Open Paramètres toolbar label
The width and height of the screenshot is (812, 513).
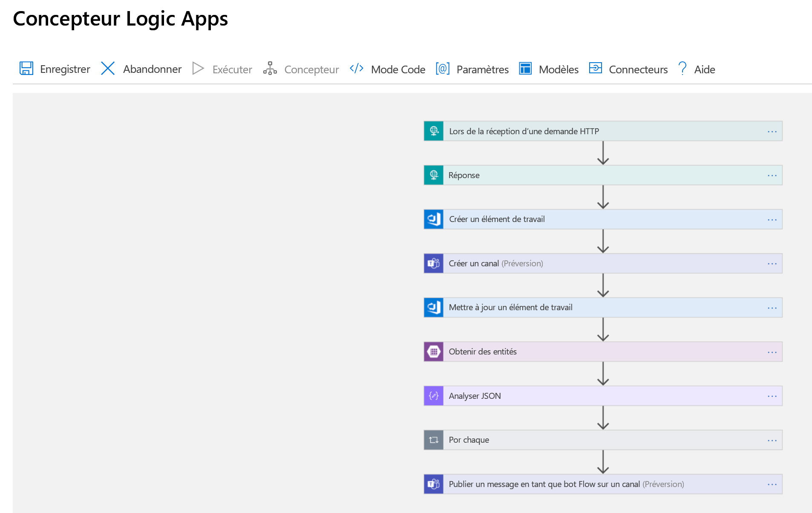coord(482,69)
